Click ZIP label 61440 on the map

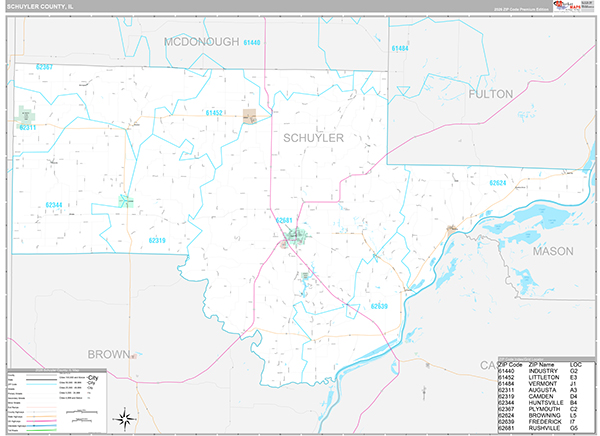[252, 42]
